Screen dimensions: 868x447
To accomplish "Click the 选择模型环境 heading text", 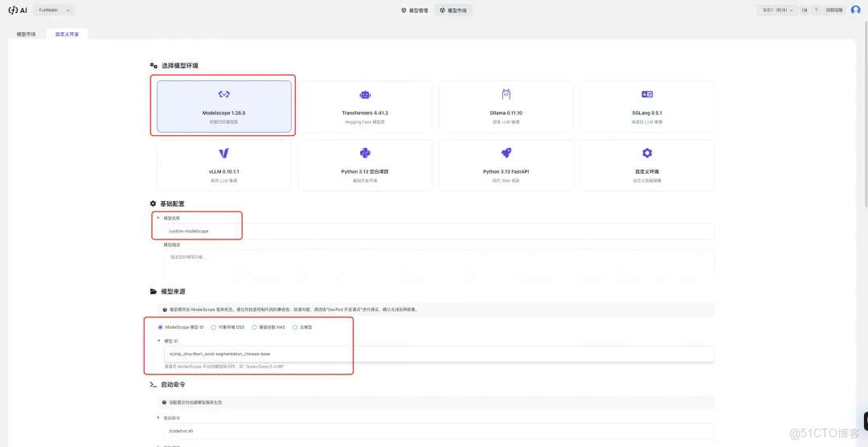I will pyautogui.click(x=180, y=65).
